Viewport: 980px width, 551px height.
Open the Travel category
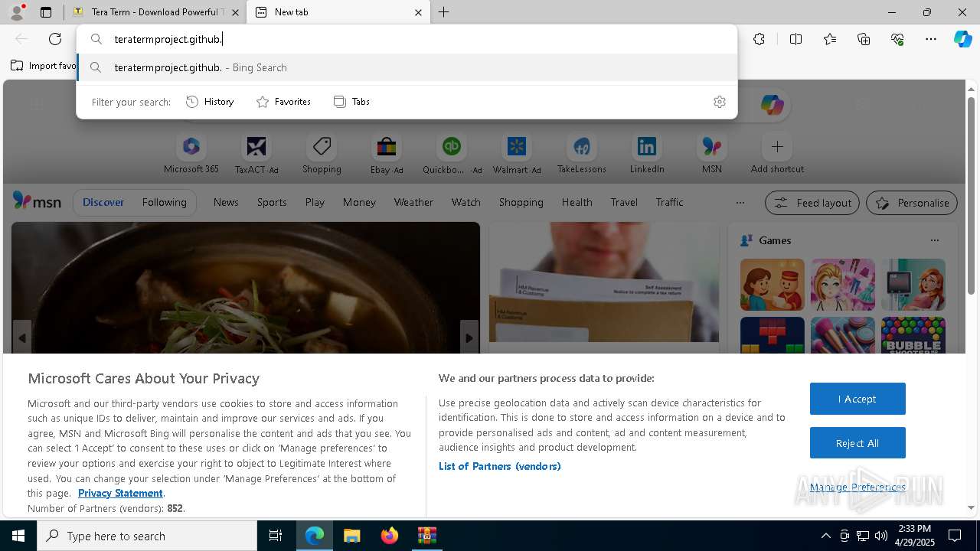coord(624,202)
